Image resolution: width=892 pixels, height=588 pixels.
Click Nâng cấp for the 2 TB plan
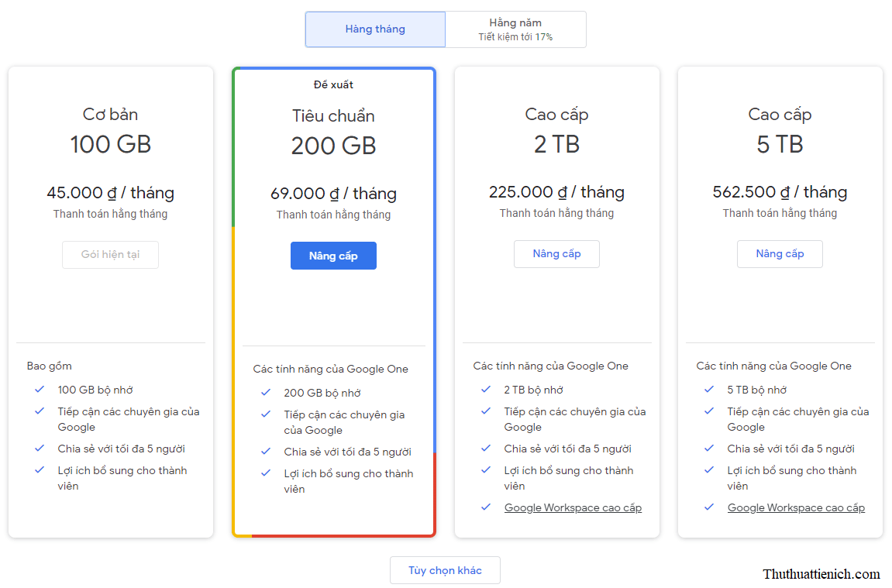click(x=556, y=254)
